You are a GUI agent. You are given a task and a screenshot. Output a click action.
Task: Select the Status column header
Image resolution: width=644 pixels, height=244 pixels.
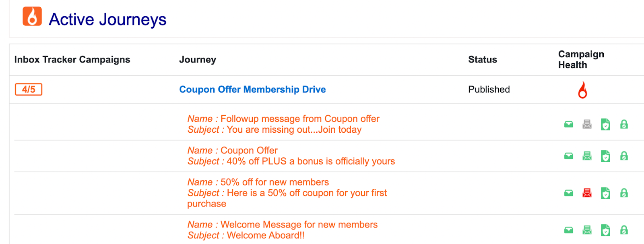pyautogui.click(x=483, y=60)
